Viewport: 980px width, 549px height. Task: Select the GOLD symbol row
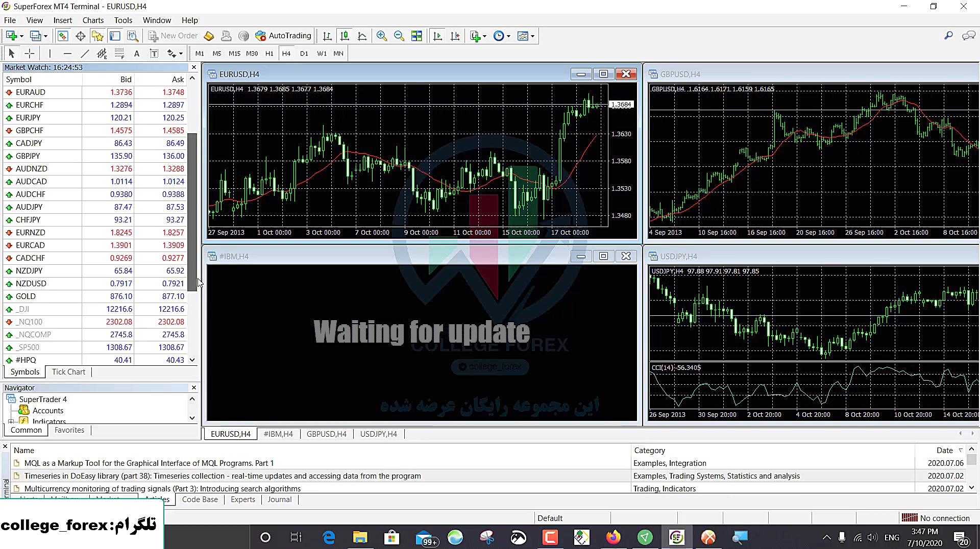(95, 296)
